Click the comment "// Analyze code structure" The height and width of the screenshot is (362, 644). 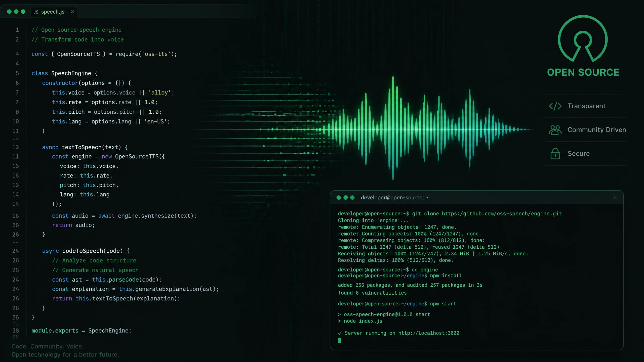click(x=94, y=261)
